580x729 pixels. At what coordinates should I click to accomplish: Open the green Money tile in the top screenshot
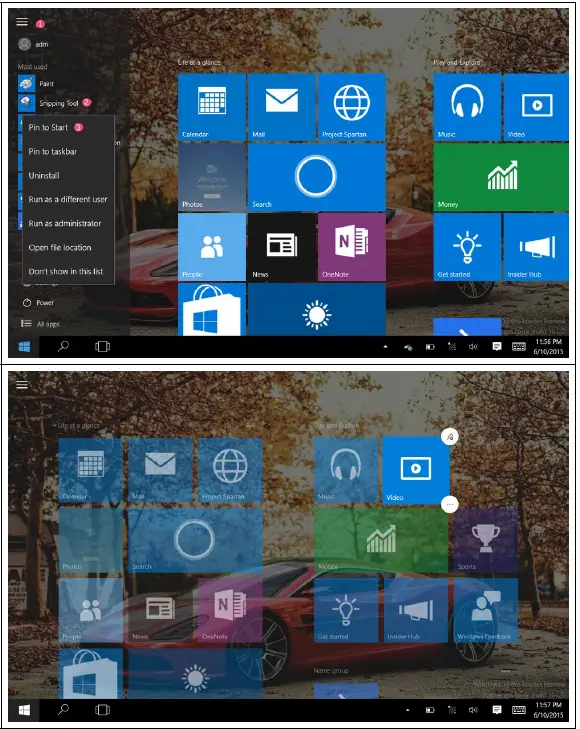(501, 177)
